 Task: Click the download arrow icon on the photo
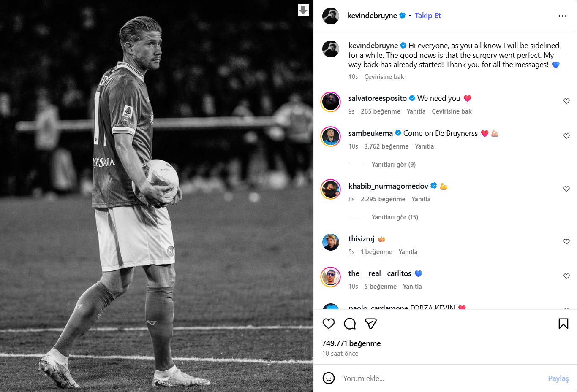303,10
